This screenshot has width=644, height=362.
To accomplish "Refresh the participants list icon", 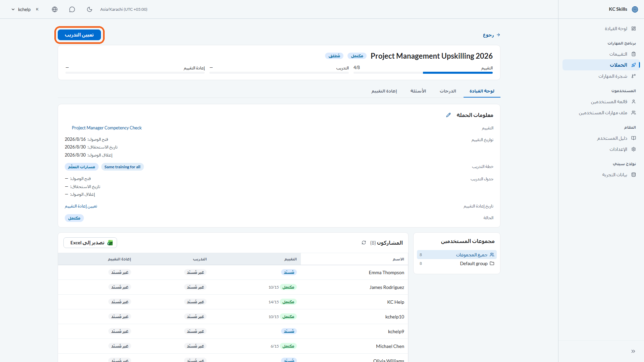I will 364,243.
